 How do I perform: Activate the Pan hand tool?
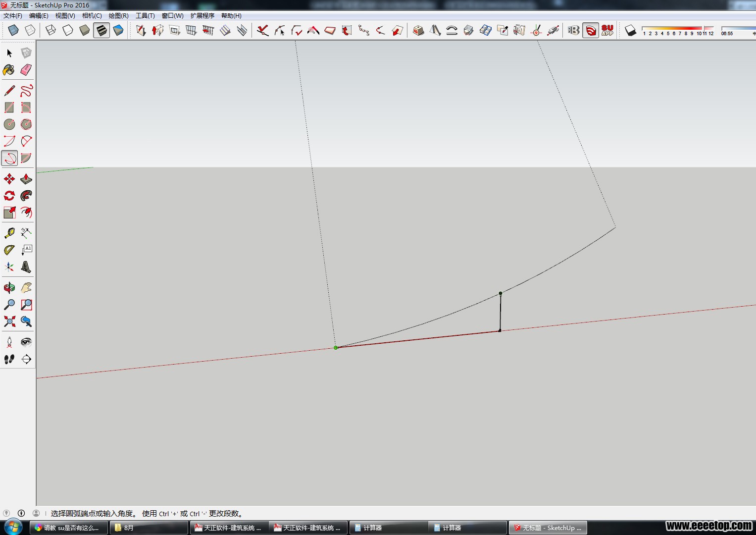pyautogui.click(x=26, y=288)
